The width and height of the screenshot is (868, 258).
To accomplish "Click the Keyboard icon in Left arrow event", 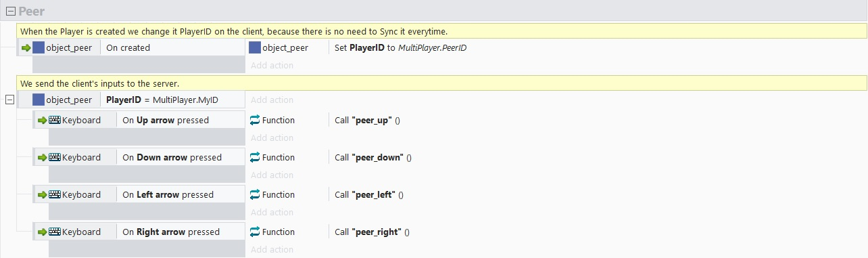I will point(55,194).
